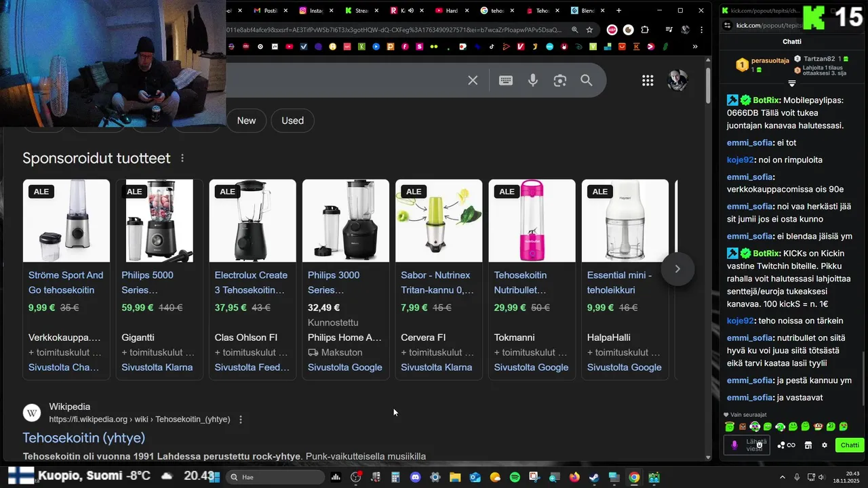
Task: Click the perasuoltaja leaderboard entry
Action: (763, 64)
